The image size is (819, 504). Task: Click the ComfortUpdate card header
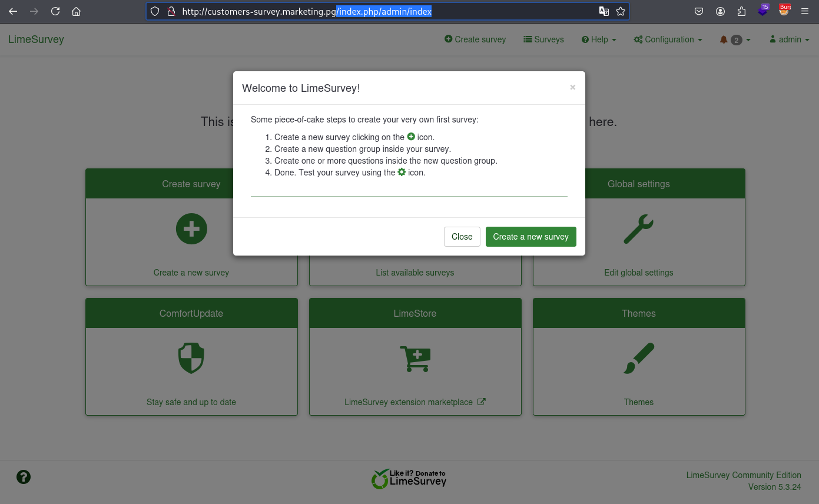tap(191, 313)
